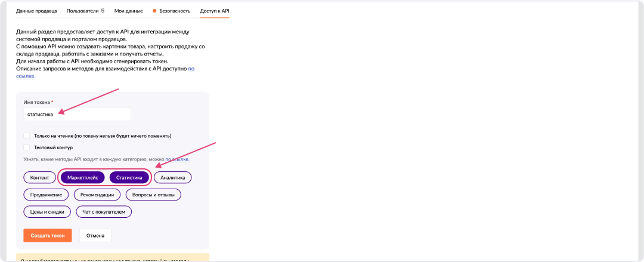Click the Имя токена input field
Viewport: 644px width, 262px height.
coord(77,114)
